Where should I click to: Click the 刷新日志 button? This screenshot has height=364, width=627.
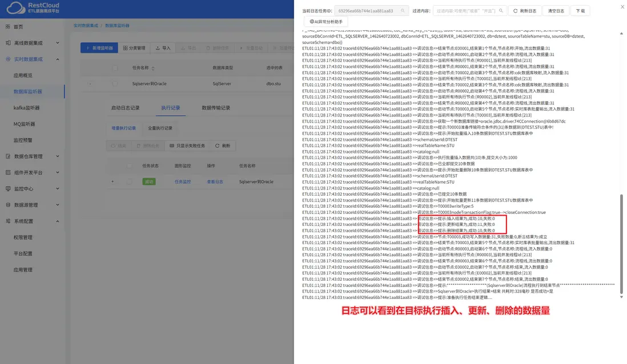(x=525, y=11)
